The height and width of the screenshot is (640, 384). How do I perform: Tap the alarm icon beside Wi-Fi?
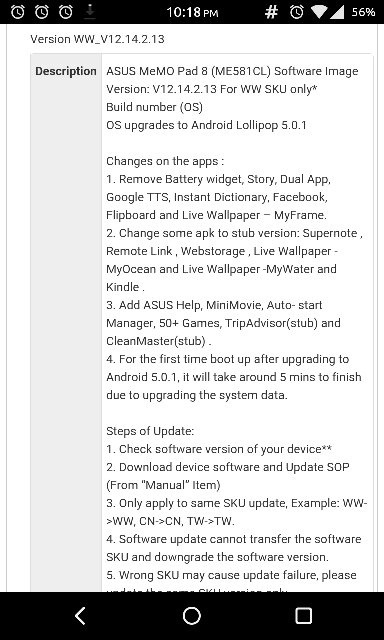click(296, 12)
